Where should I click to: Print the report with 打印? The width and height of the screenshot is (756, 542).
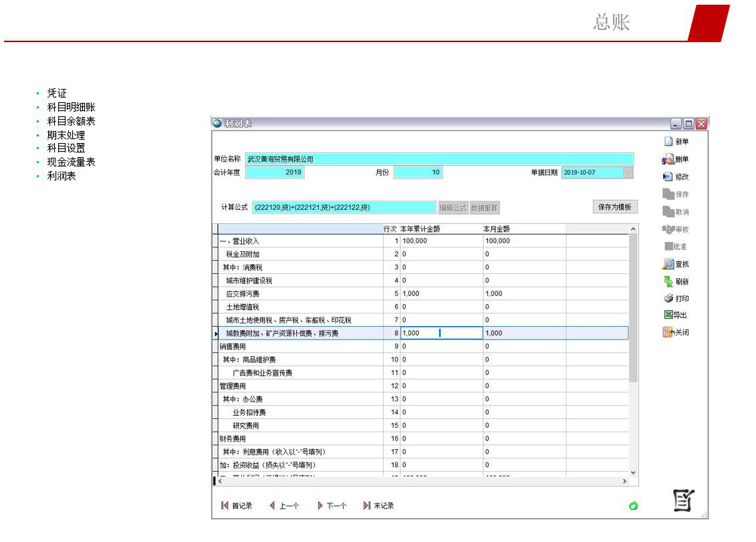668,299
